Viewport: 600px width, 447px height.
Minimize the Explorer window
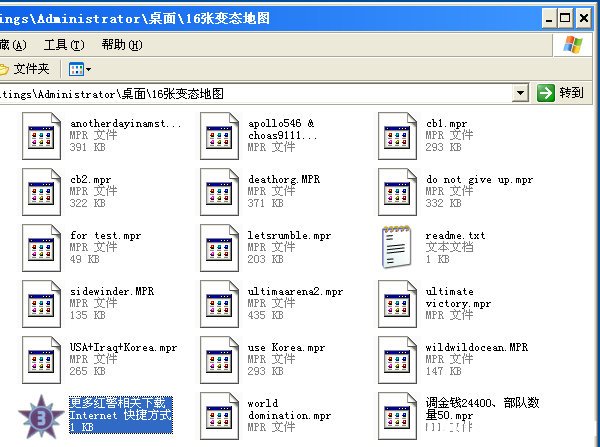point(549,19)
